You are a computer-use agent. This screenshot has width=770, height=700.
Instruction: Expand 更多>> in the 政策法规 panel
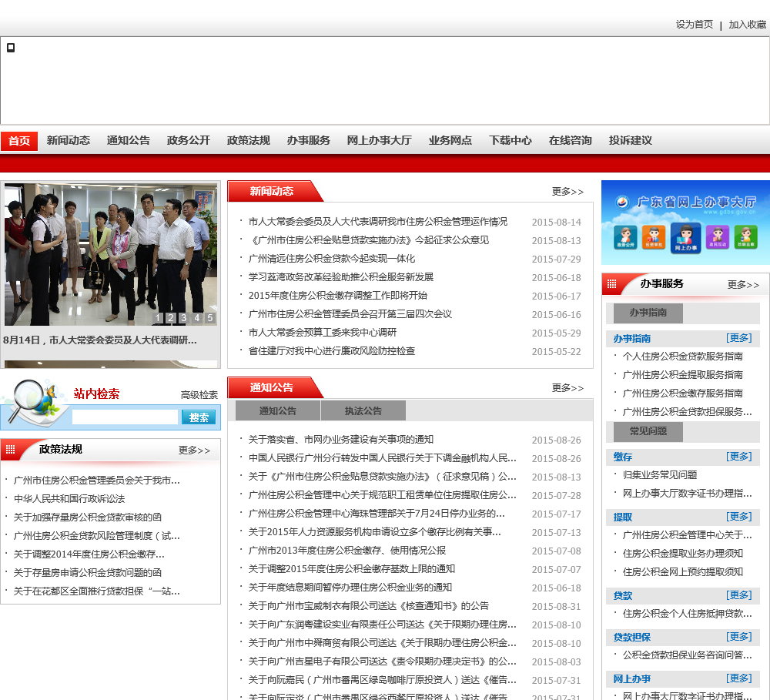pyautogui.click(x=194, y=450)
